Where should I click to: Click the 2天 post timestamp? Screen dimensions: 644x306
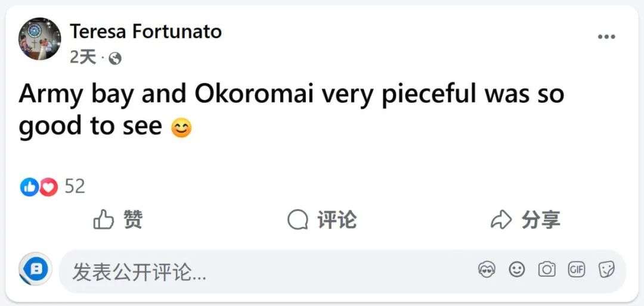82,57
